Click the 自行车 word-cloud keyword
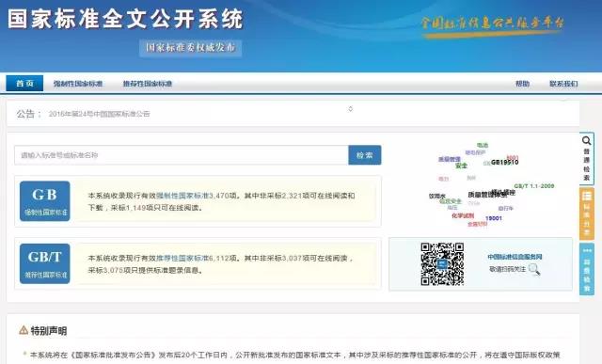 pos(505,208)
